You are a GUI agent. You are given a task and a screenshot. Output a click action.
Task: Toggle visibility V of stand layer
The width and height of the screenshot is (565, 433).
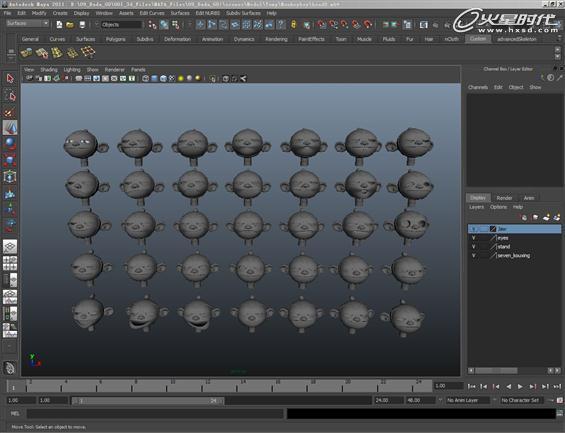point(473,247)
